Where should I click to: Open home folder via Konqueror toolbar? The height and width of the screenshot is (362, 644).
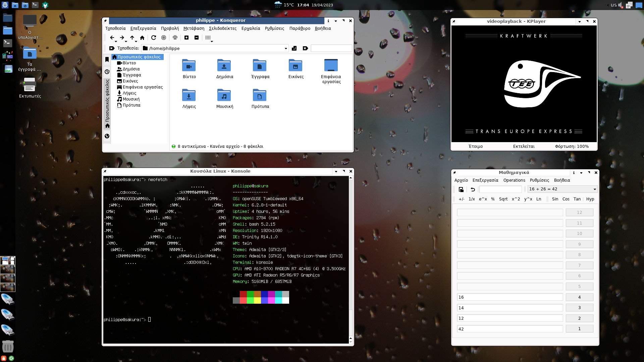click(x=142, y=38)
